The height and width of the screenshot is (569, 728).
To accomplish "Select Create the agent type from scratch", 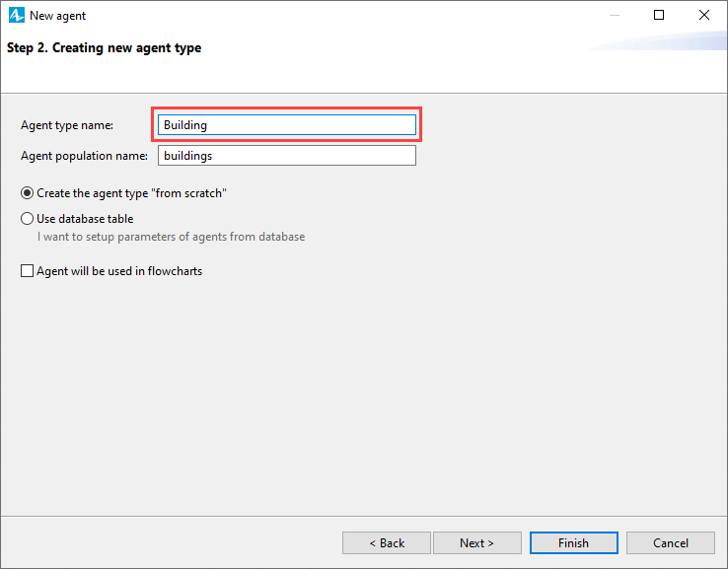I will tap(27, 193).
